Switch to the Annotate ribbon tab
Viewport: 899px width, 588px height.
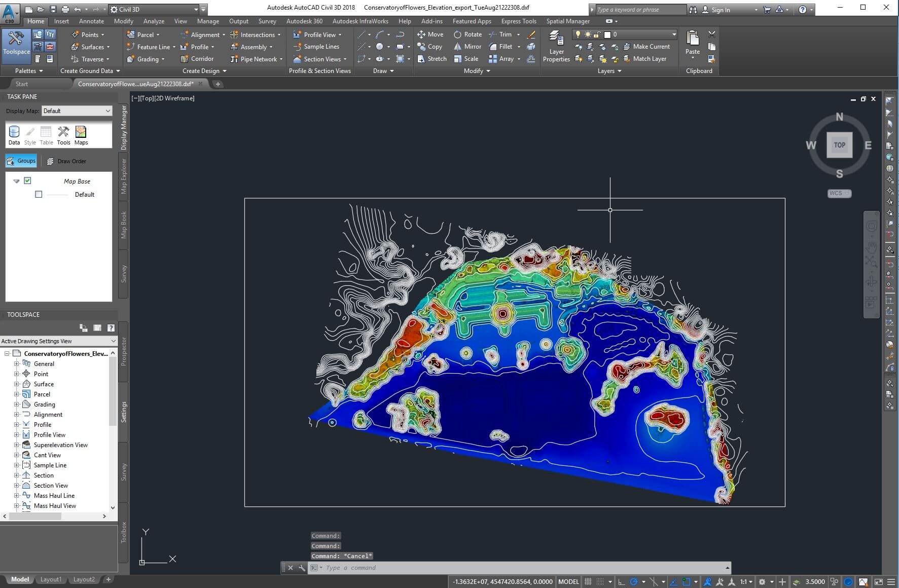click(x=91, y=21)
